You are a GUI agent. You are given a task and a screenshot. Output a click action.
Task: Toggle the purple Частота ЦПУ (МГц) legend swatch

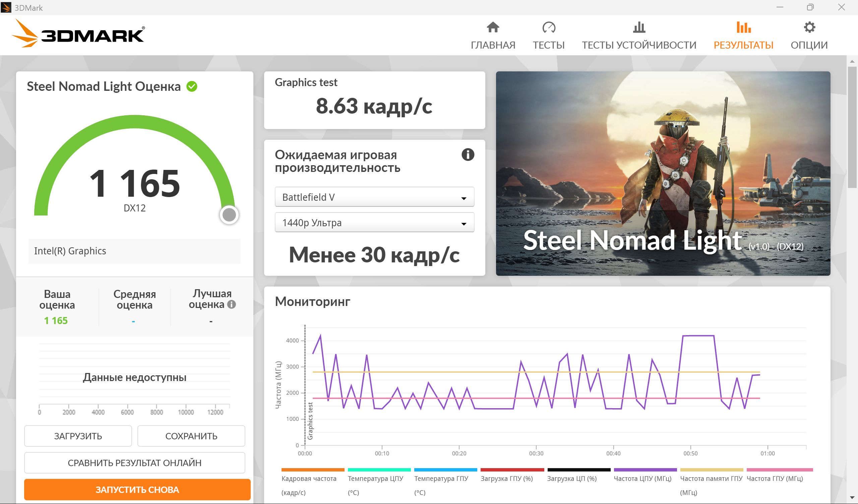pos(645,470)
